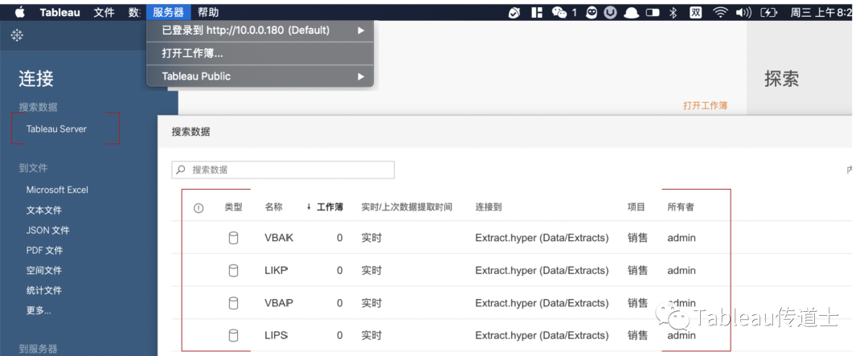Click the 类型 column header

[x=234, y=207]
